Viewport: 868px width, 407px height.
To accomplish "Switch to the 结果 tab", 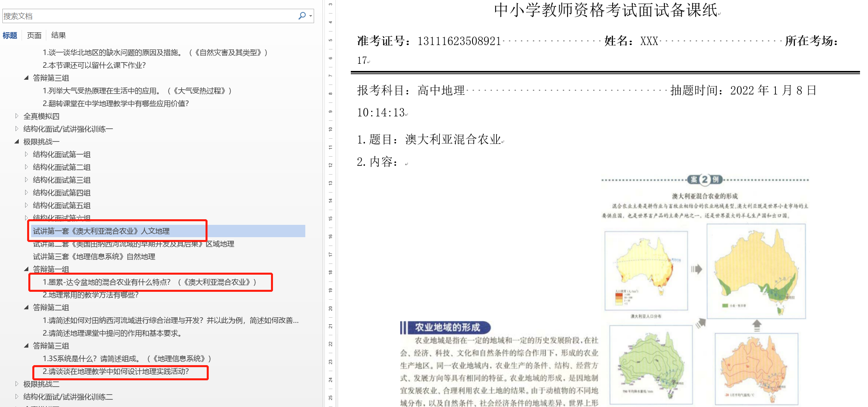I will point(58,35).
